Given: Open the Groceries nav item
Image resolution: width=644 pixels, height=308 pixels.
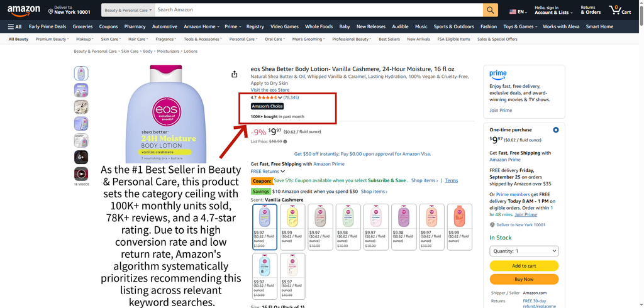Looking at the screenshot, I should (x=82, y=26).
